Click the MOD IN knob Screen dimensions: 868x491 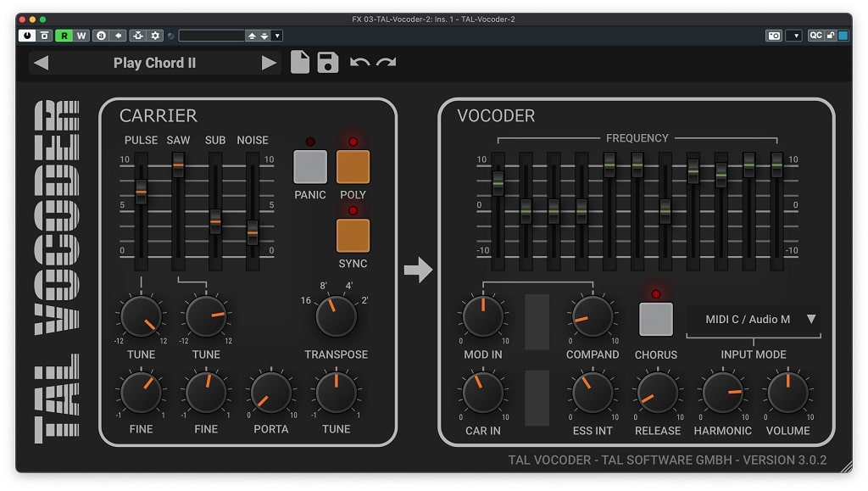tap(482, 316)
